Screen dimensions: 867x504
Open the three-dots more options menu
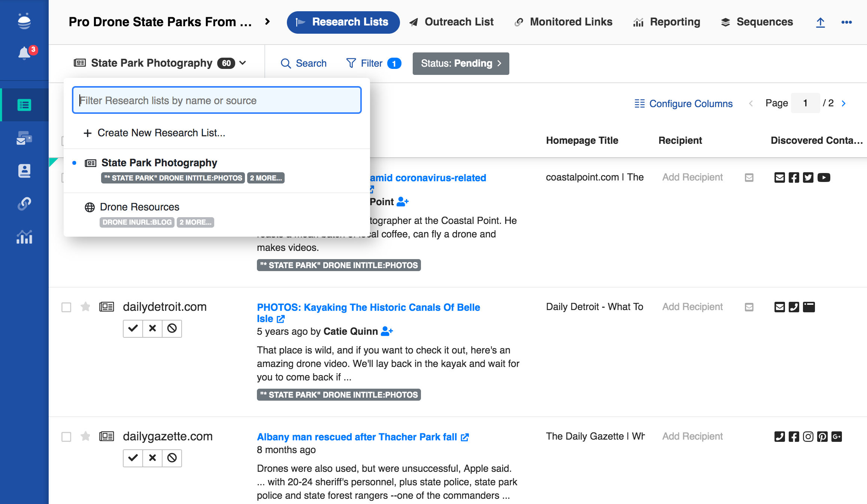tap(846, 22)
